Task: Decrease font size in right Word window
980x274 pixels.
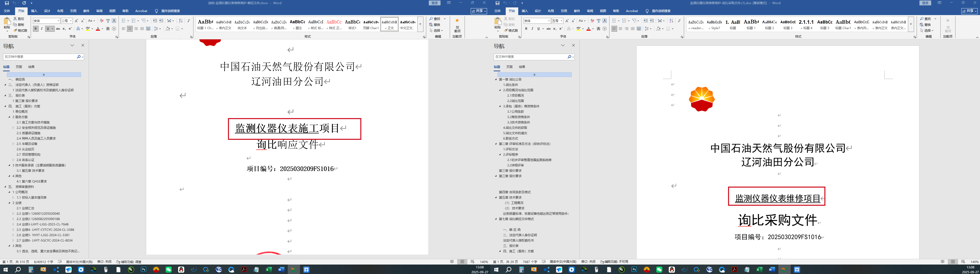Action: pyautogui.click(x=573, y=20)
